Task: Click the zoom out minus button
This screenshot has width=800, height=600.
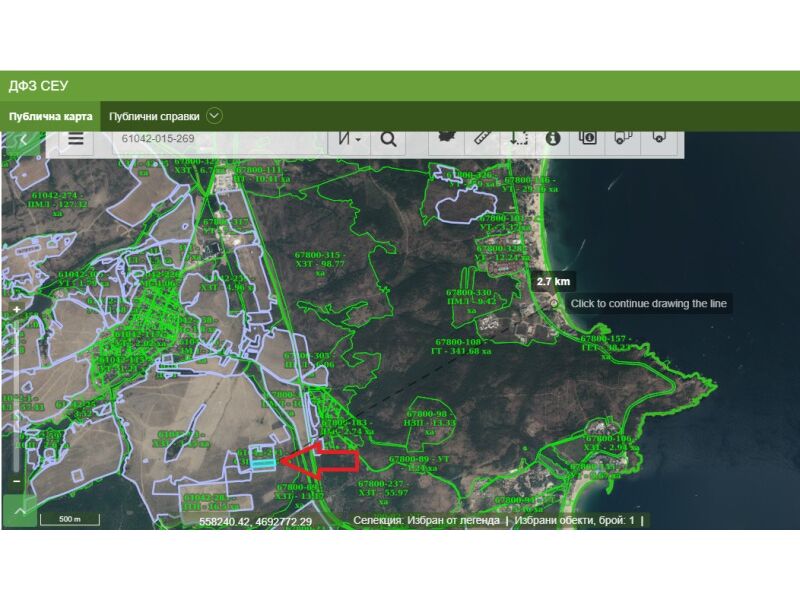Action: (x=16, y=481)
